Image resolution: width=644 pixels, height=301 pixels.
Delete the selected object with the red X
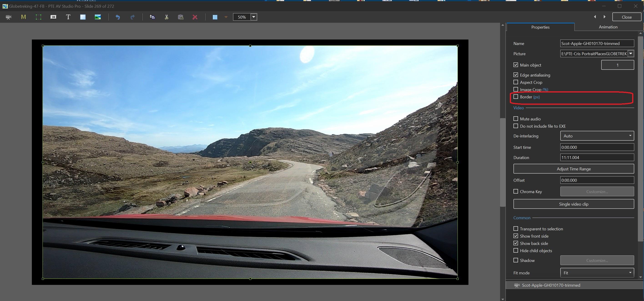coord(195,17)
